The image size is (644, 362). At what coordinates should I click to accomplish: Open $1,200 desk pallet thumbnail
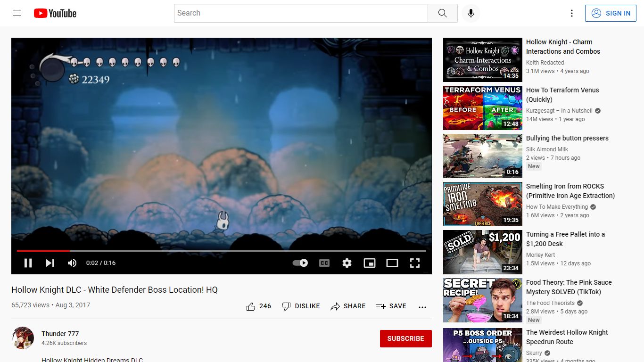pyautogui.click(x=483, y=252)
